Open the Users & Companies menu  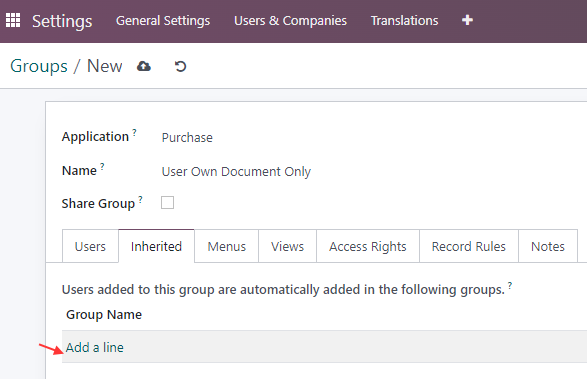(x=291, y=21)
